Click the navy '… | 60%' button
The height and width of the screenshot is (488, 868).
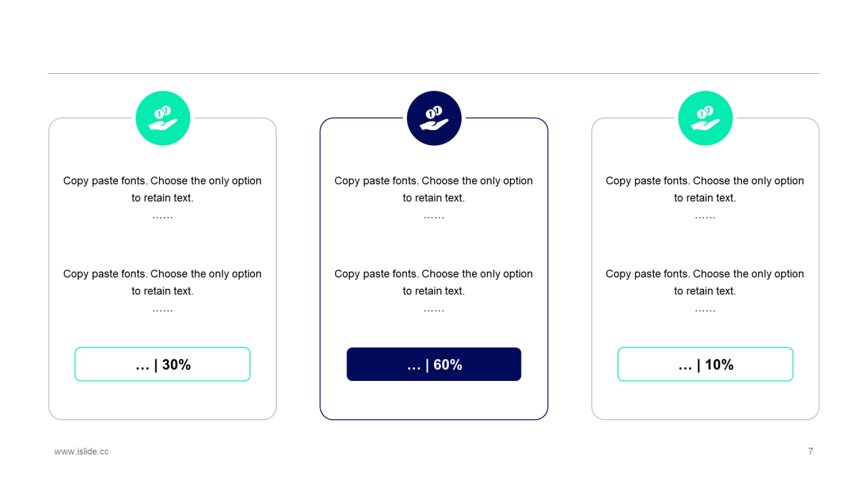click(x=434, y=364)
